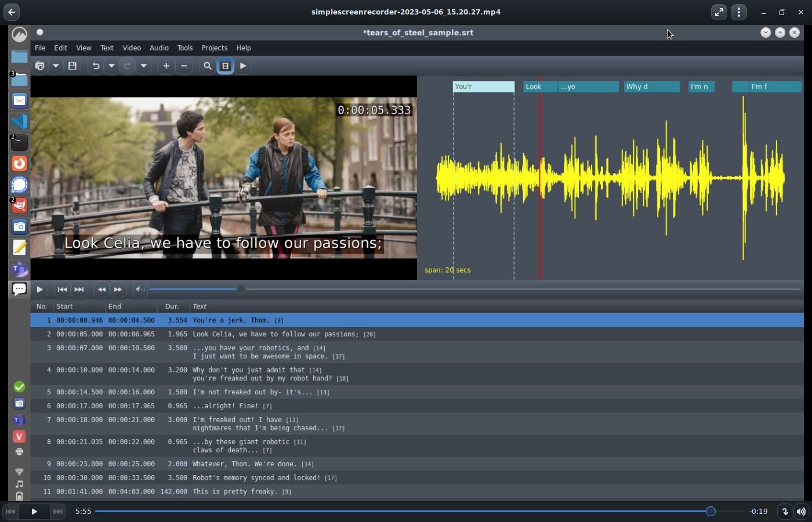This screenshot has height=522, width=812.
Task: Click the VS Code icon in the dock
Action: click(x=19, y=121)
